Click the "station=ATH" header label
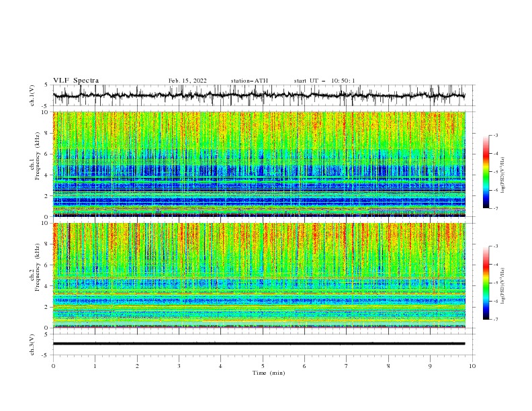The height and width of the screenshot is (411, 532). pos(249,81)
